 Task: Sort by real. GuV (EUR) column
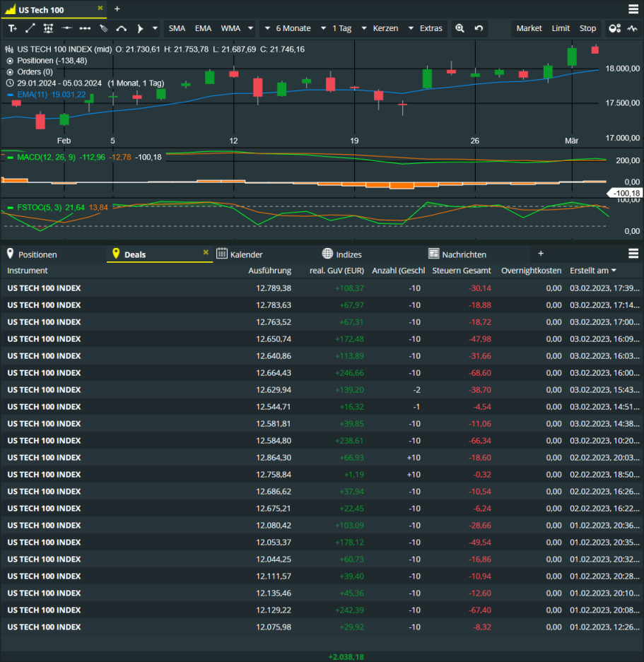pyautogui.click(x=336, y=271)
